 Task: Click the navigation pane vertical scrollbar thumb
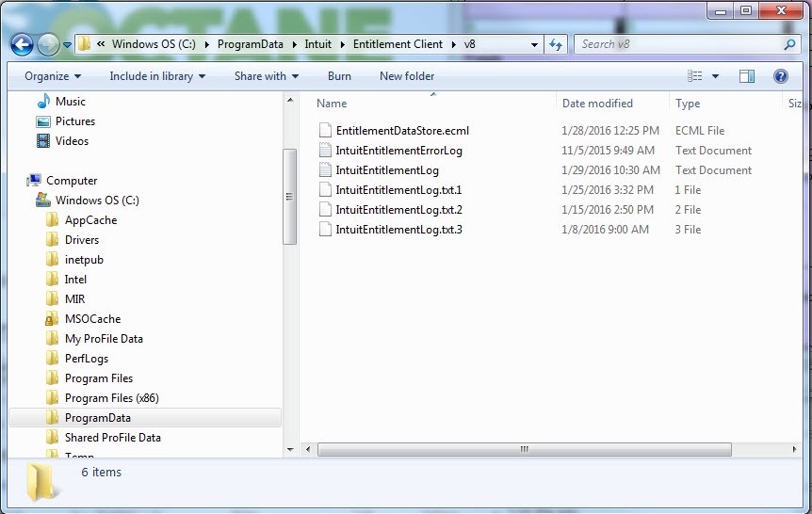pos(290,197)
